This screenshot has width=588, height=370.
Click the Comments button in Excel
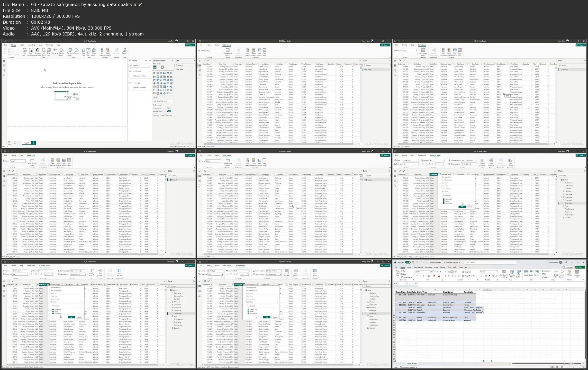click(x=568, y=267)
